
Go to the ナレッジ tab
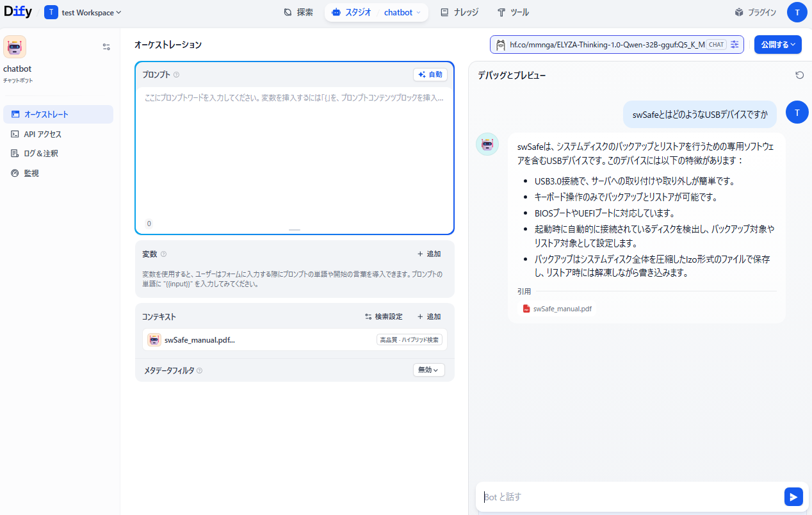tap(459, 12)
